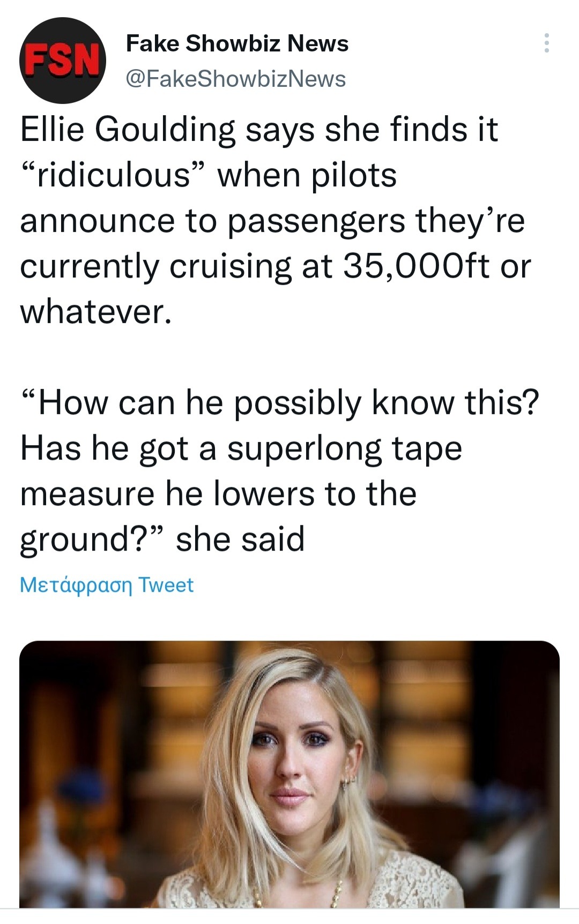Click the "she said" ending of the tweet
The width and height of the screenshot is (579, 924).
[240, 539]
